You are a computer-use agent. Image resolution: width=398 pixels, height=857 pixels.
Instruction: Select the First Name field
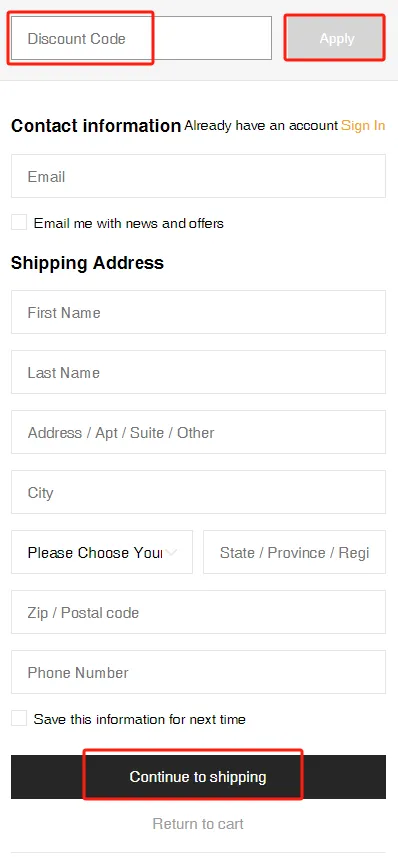point(198,312)
